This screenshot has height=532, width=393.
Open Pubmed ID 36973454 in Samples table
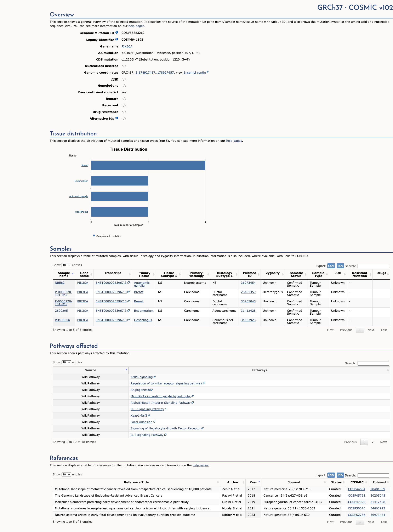pyautogui.click(x=248, y=282)
